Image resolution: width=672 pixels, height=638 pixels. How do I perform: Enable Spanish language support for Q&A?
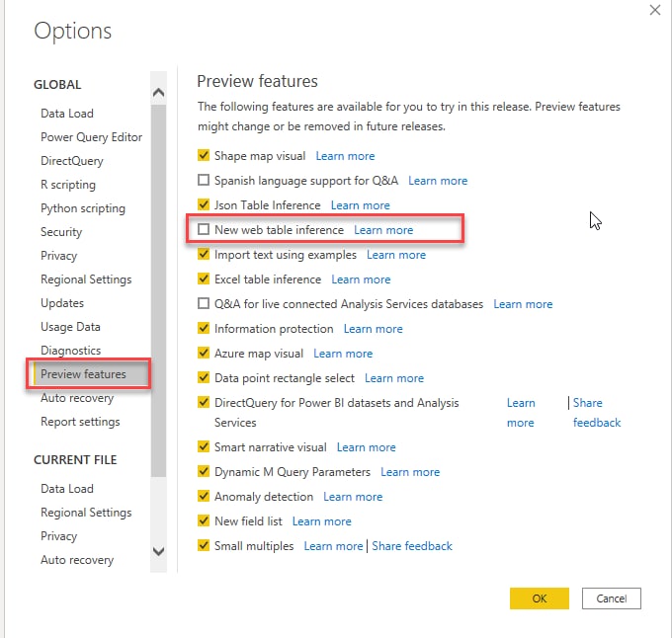coord(204,181)
